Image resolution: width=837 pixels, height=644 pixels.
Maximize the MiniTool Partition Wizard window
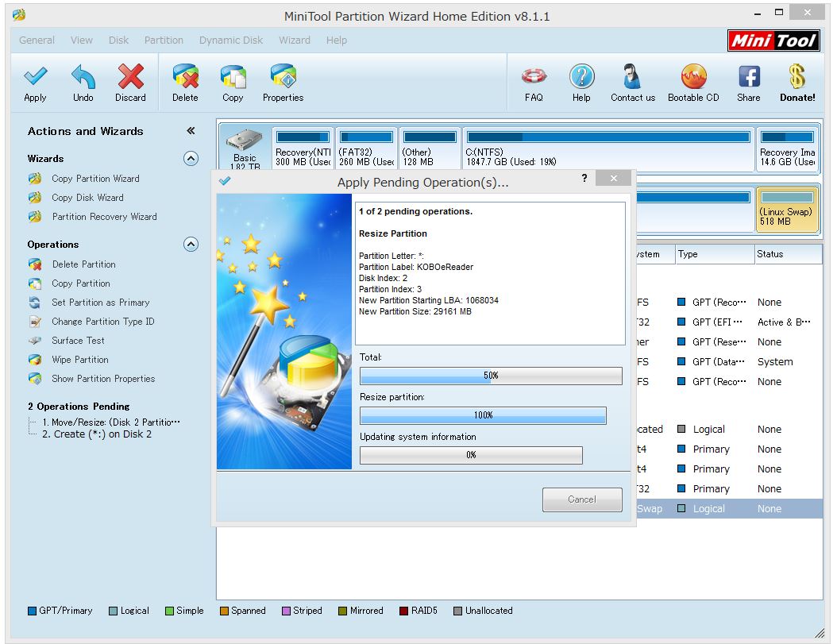(x=779, y=12)
